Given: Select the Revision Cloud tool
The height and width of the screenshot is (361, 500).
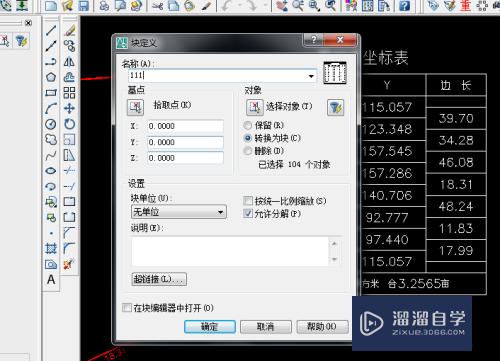Looking at the screenshot, I should click(51, 139).
